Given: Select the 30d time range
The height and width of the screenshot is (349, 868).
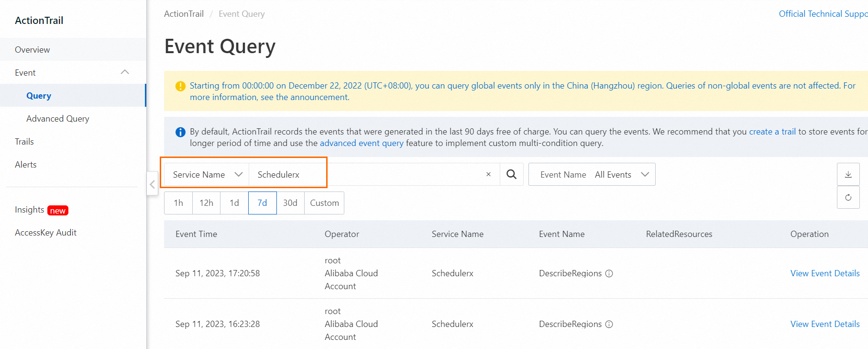Looking at the screenshot, I should click(290, 203).
